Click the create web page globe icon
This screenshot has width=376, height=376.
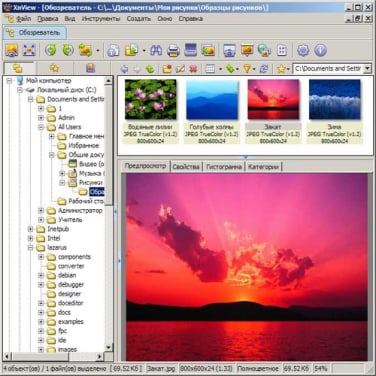[x=264, y=50]
